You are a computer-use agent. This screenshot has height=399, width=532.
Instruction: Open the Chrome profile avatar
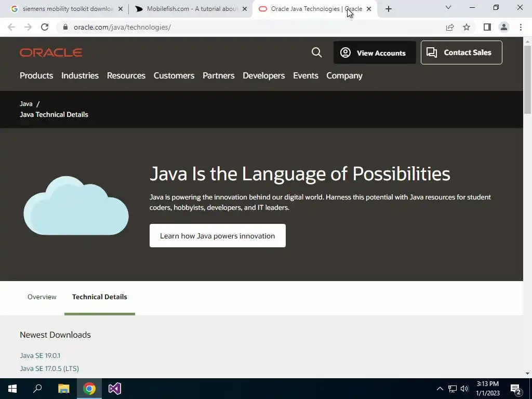click(504, 27)
